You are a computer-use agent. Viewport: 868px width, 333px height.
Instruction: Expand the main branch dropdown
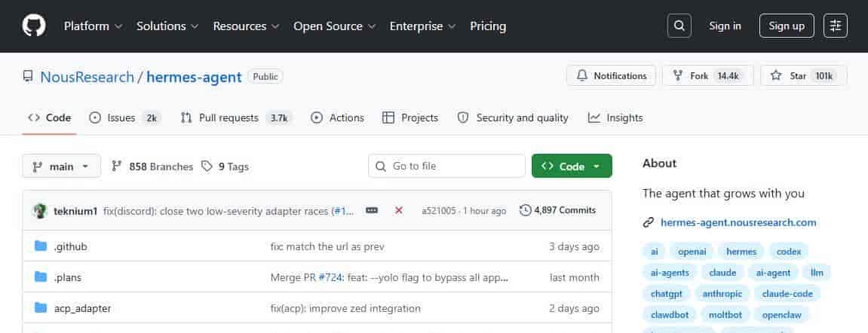pyautogui.click(x=62, y=166)
